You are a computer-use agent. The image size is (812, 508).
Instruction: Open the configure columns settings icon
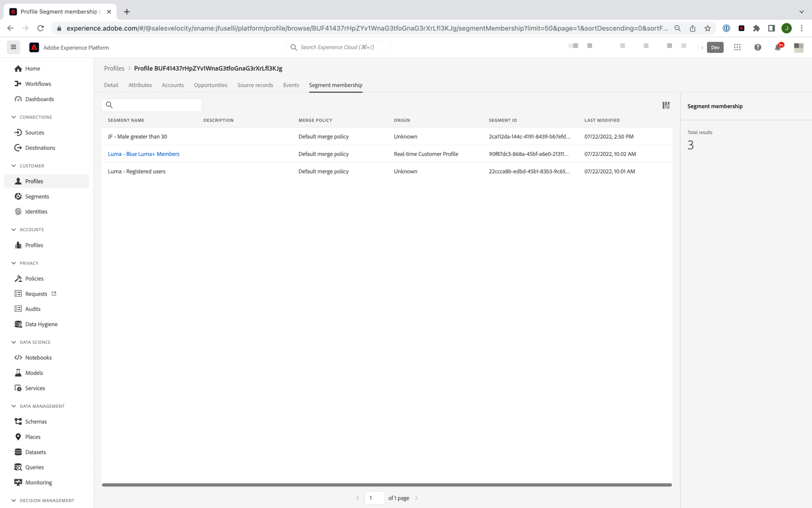tap(666, 105)
